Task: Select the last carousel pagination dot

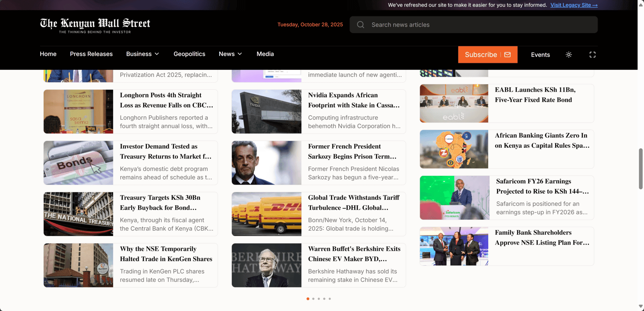Action: [330, 299]
